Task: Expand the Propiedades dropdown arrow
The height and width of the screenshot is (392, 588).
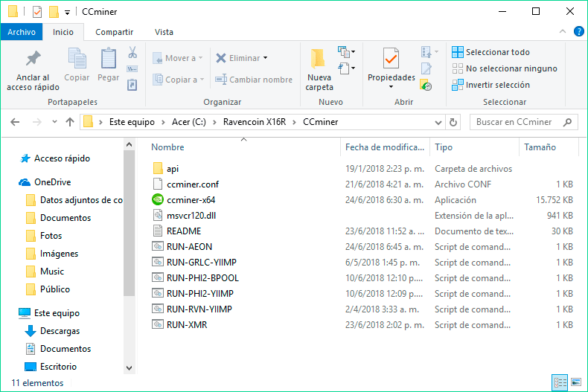Action: click(x=391, y=87)
